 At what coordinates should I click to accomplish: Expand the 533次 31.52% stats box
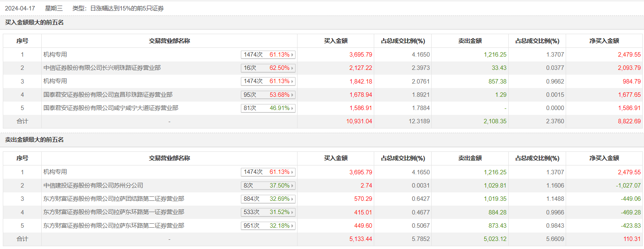point(268,212)
